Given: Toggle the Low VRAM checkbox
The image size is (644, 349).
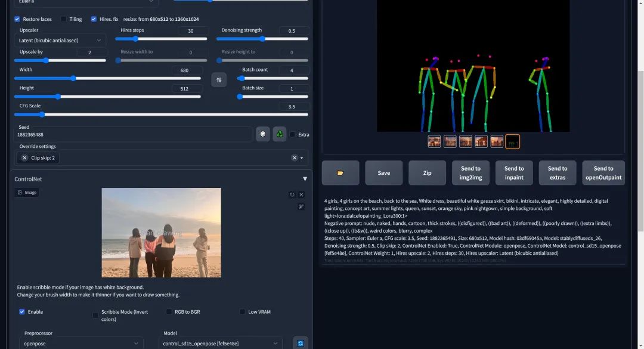Looking at the screenshot, I should tap(243, 312).
